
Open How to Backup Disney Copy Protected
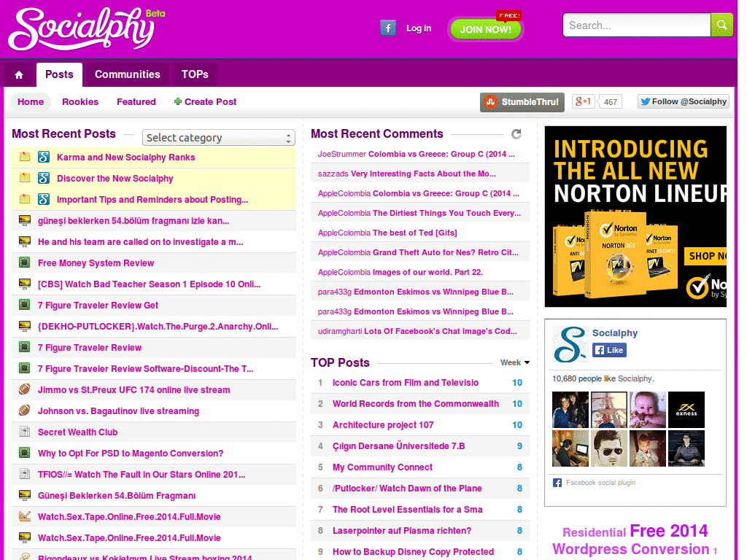coord(413,551)
